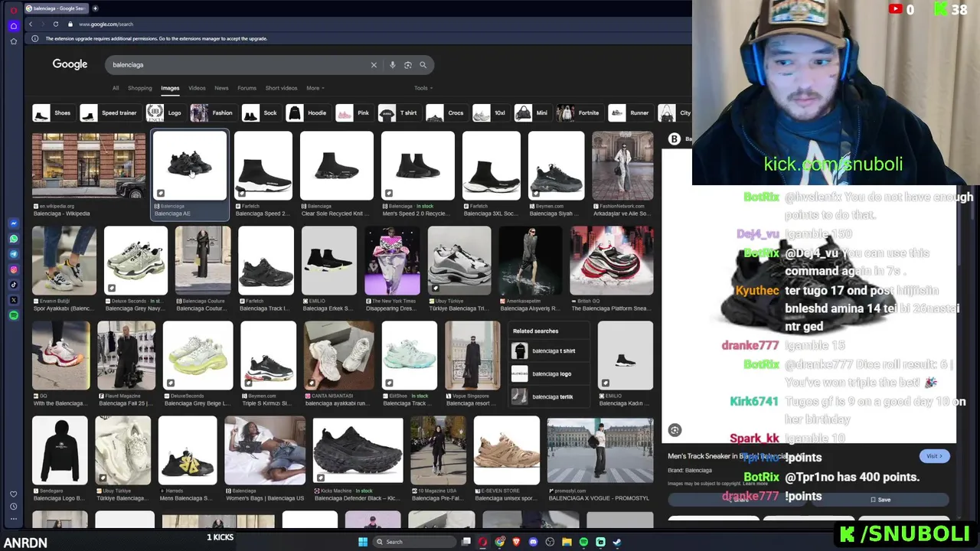Open Balenciaga Wikipedia storefront thumbnail
The height and width of the screenshot is (551, 980).
(x=89, y=166)
